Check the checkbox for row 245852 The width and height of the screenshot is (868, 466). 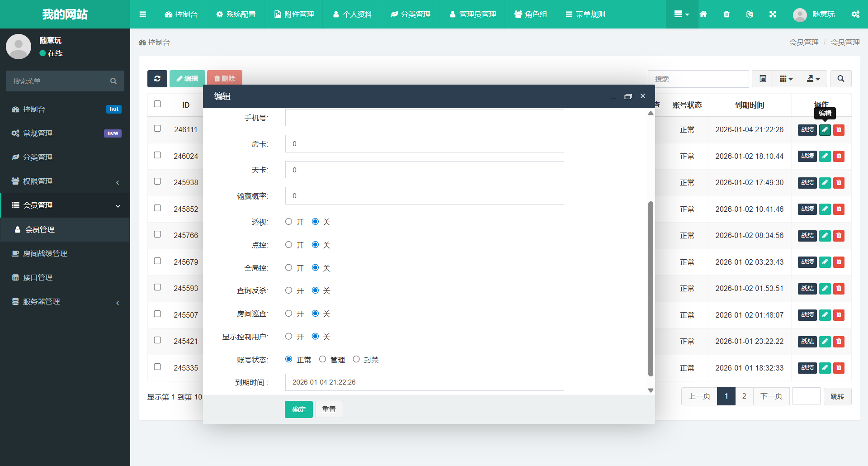[x=157, y=208]
